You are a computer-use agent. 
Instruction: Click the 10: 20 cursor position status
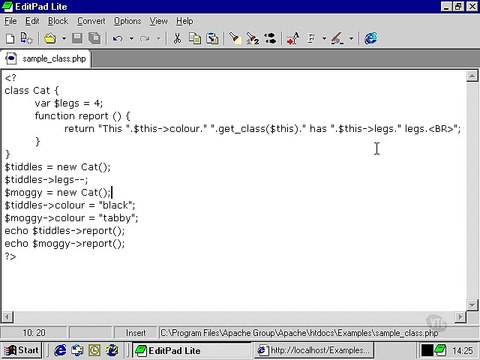34,333
